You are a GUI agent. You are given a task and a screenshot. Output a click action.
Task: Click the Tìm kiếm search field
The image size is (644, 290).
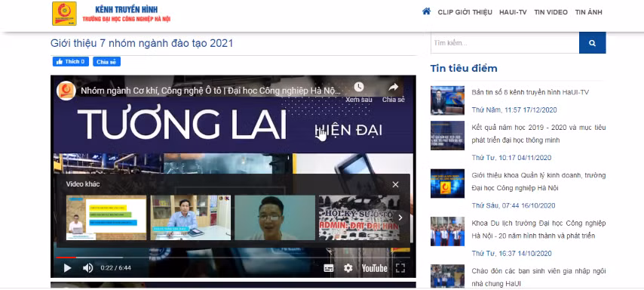(x=504, y=43)
